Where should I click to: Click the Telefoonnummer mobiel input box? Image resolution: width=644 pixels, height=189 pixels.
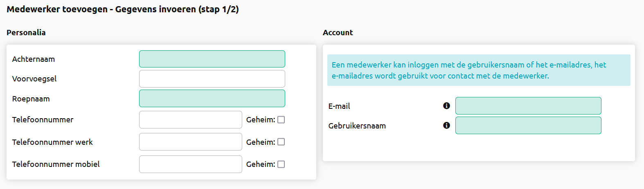click(x=191, y=164)
